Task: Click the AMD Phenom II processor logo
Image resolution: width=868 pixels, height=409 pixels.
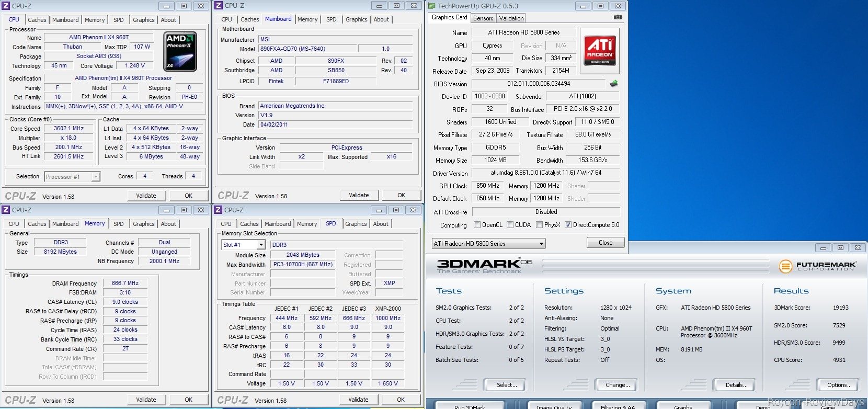Action: (180, 51)
